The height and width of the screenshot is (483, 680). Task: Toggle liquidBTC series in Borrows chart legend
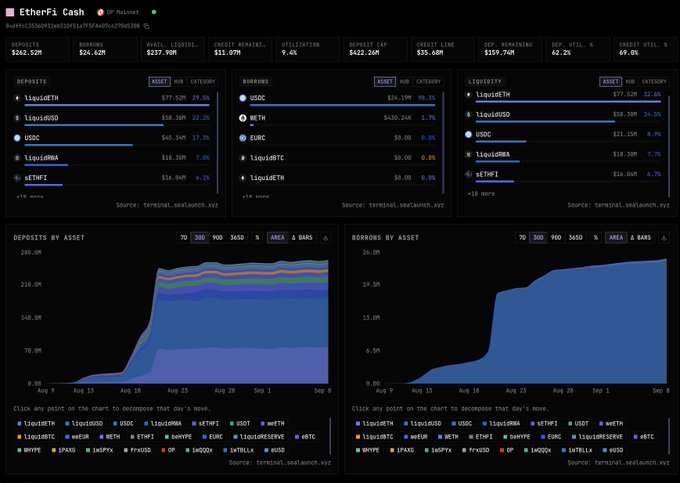(374, 437)
